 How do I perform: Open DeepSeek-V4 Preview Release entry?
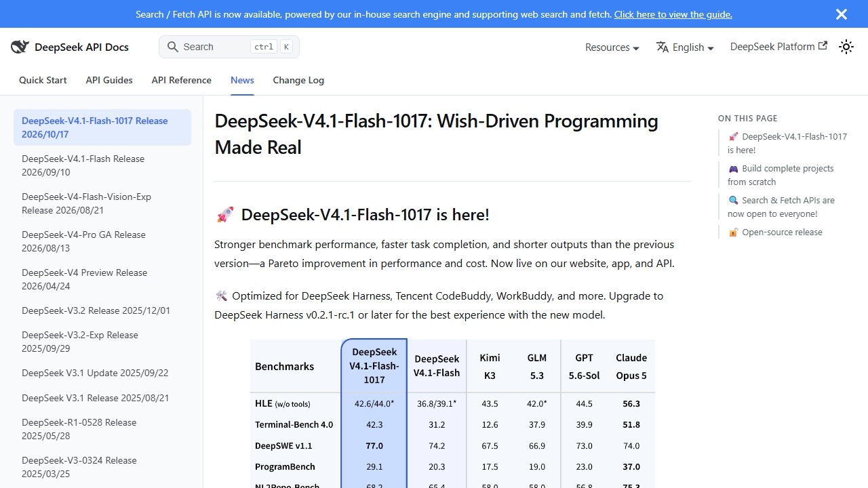(102, 279)
